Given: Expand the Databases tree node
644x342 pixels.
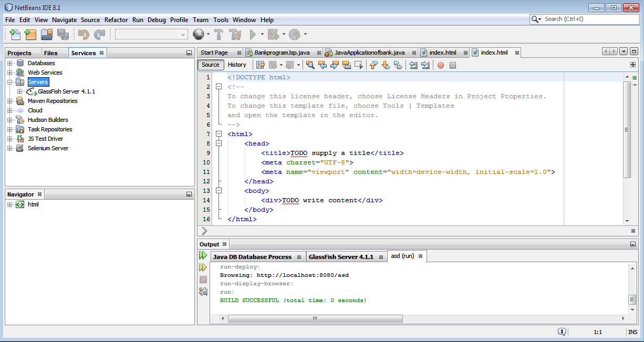Looking at the screenshot, I should tap(10, 63).
